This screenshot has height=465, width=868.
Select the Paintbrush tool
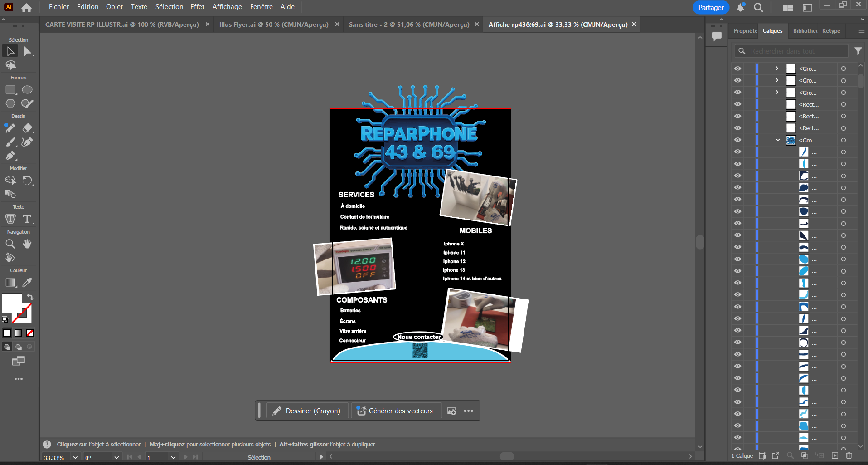(10, 142)
